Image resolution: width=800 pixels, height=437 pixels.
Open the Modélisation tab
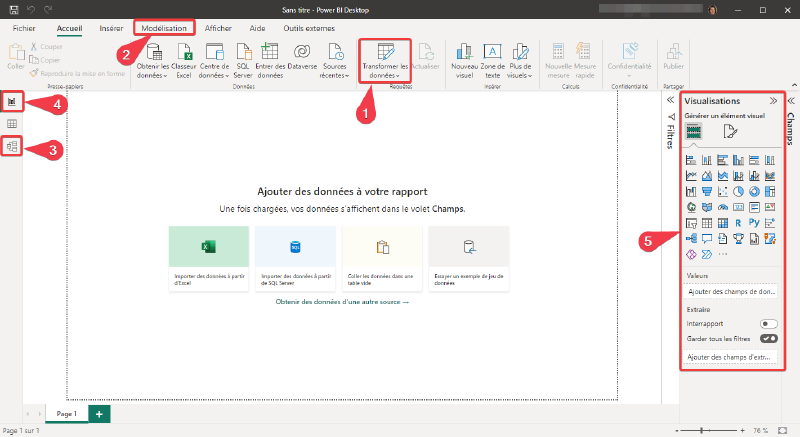point(164,28)
